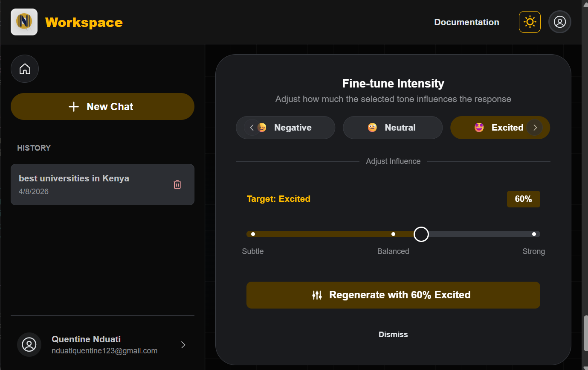This screenshot has height=370, width=588.
Task: Click the intensity slider handle
Action: point(421,234)
